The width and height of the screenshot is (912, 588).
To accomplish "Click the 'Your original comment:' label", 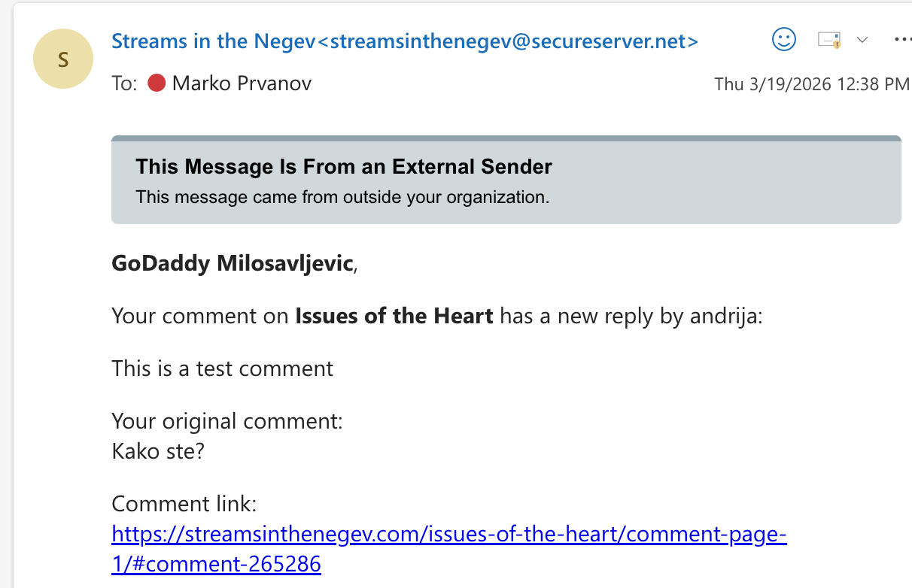I will pos(226,421).
